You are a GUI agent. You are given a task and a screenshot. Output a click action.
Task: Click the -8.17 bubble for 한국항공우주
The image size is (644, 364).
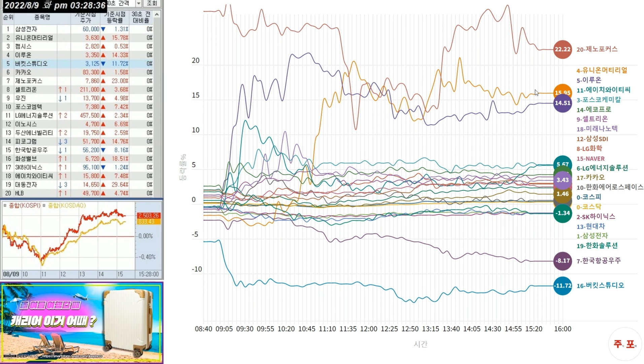tap(563, 261)
